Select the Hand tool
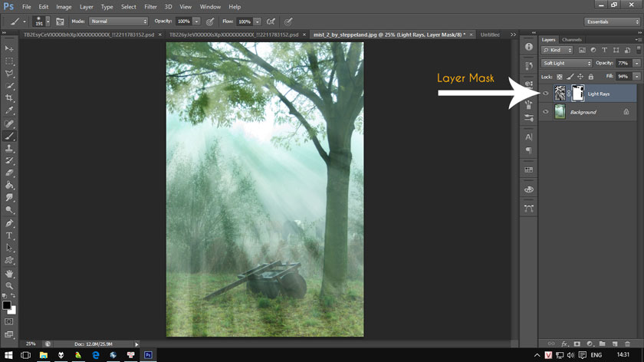Image resolution: width=644 pixels, height=362 pixels. tap(9, 274)
